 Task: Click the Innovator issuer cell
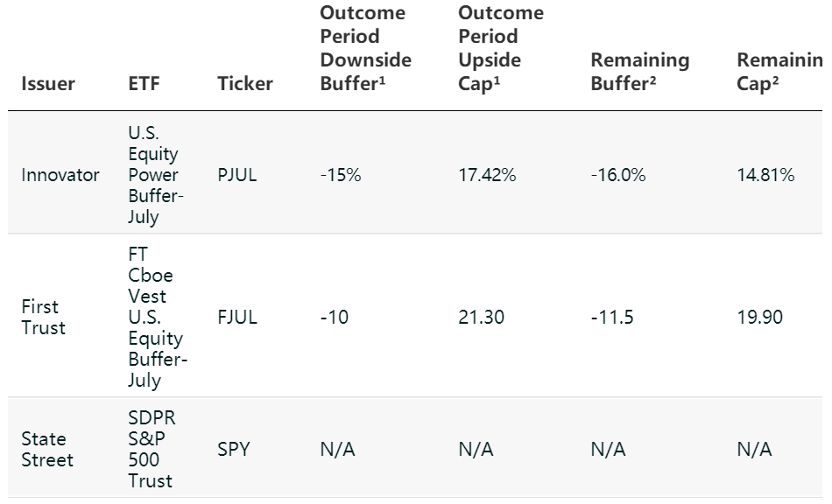coord(60,175)
